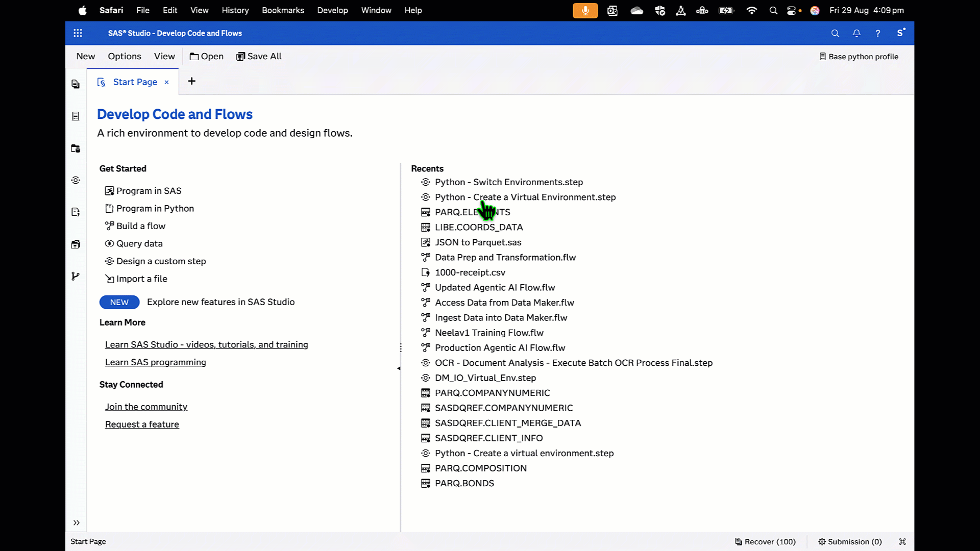The width and height of the screenshot is (980, 551).
Task: Open the Snippets pane sidebar icon
Action: click(x=76, y=212)
